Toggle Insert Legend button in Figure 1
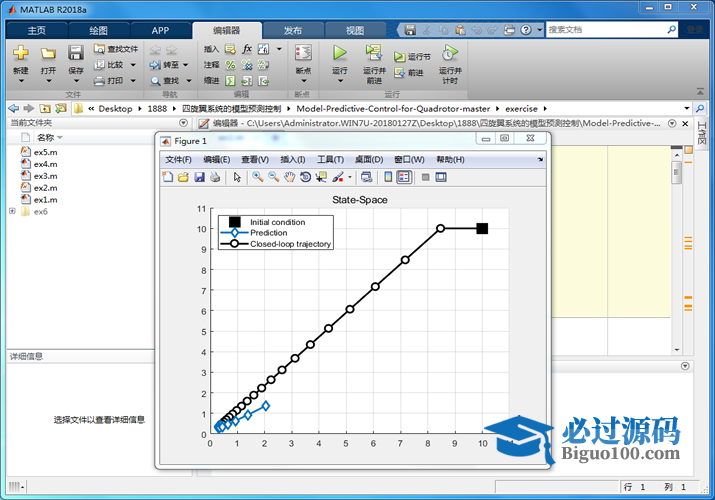 click(404, 177)
